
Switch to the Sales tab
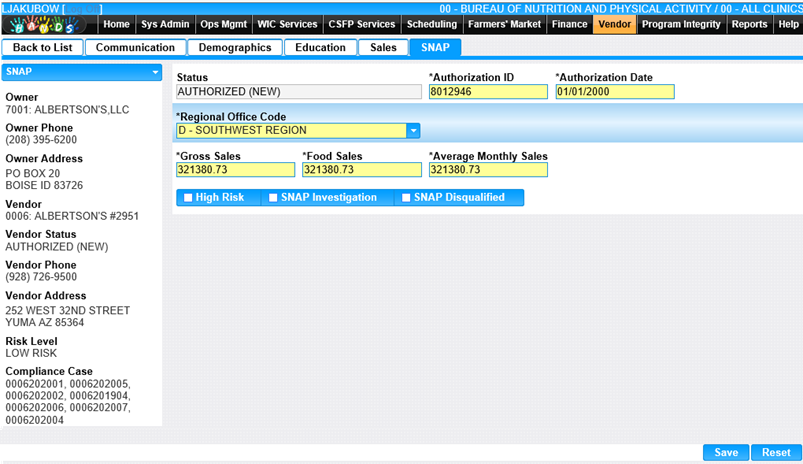click(x=383, y=47)
